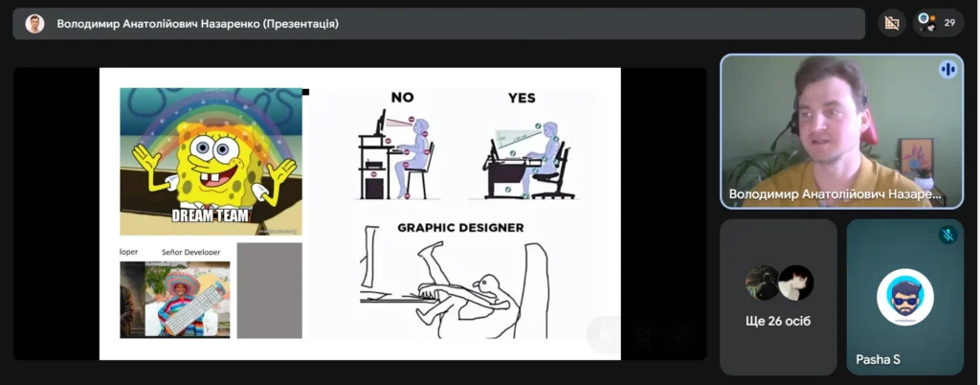Click the Graphic Designer posture drawing
The image size is (980, 385).
coord(452,283)
